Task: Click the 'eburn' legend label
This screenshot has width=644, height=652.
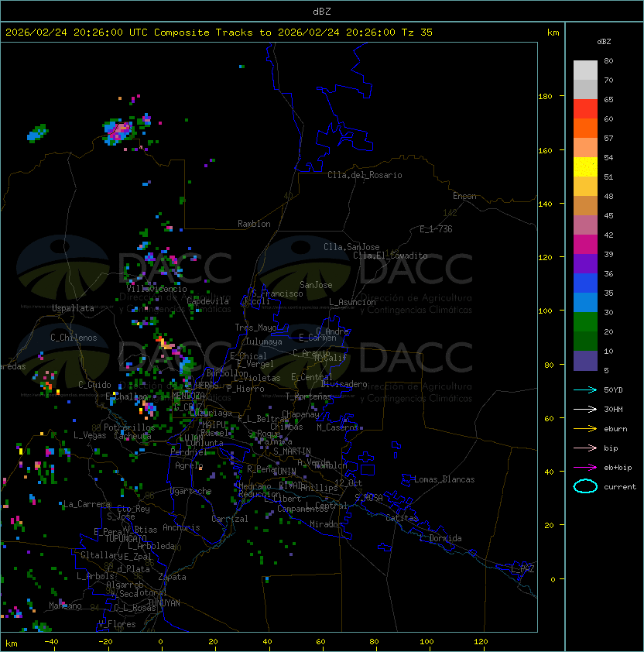Action: [615, 429]
